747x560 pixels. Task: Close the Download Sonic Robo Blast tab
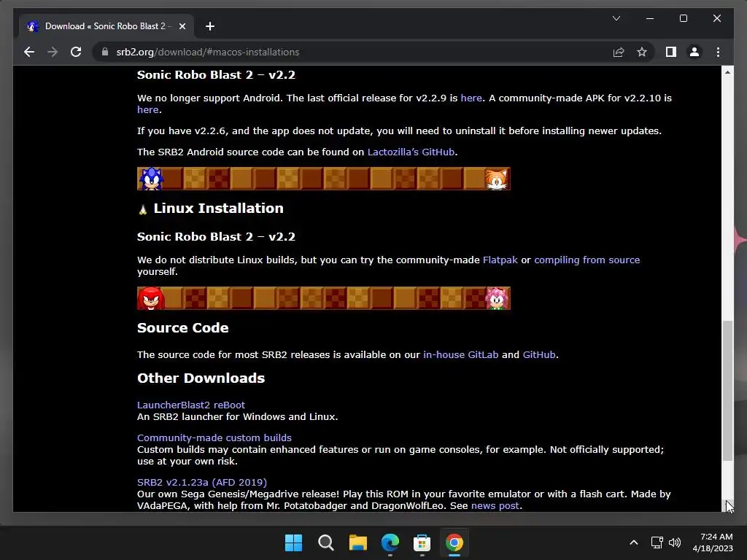(182, 26)
